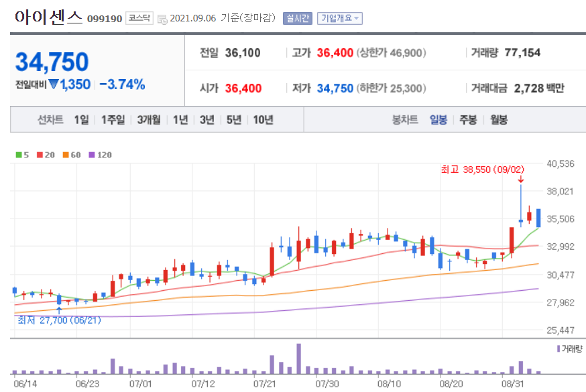The height and width of the screenshot is (392, 586).
Task: Click the 고가 36,400 high price value
Action: point(335,53)
